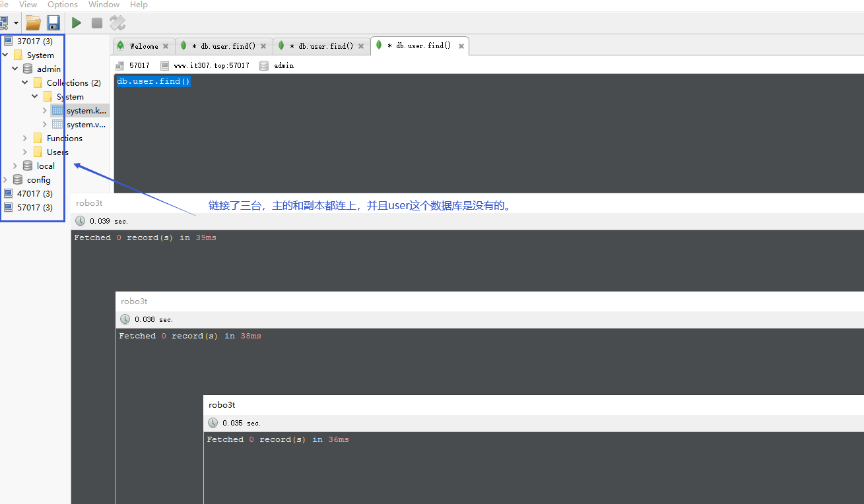Screen dimensions: 864x504
Task: Select the 47017 (3) connection node
Action: point(35,194)
